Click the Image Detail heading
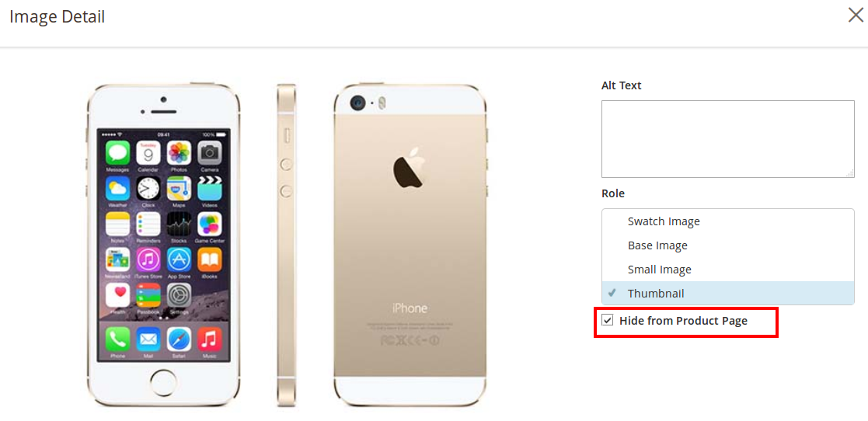This screenshot has width=868, height=421. pos(57,16)
